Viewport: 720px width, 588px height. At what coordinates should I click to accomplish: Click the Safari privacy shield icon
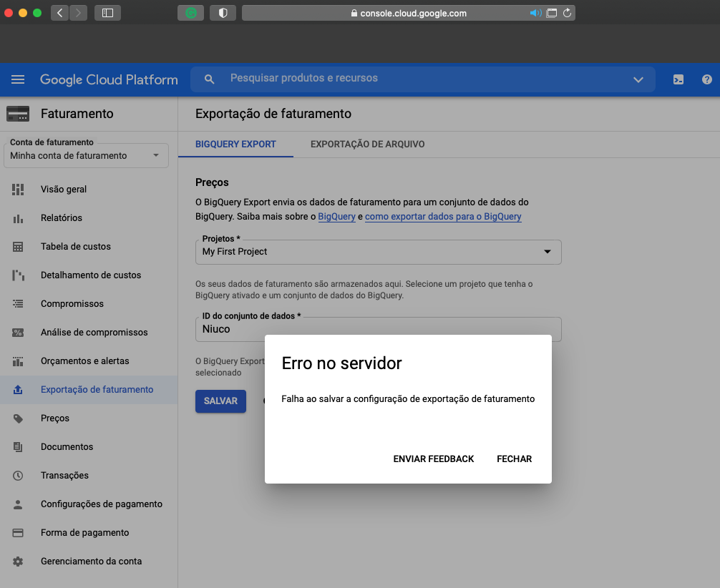(x=223, y=13)
